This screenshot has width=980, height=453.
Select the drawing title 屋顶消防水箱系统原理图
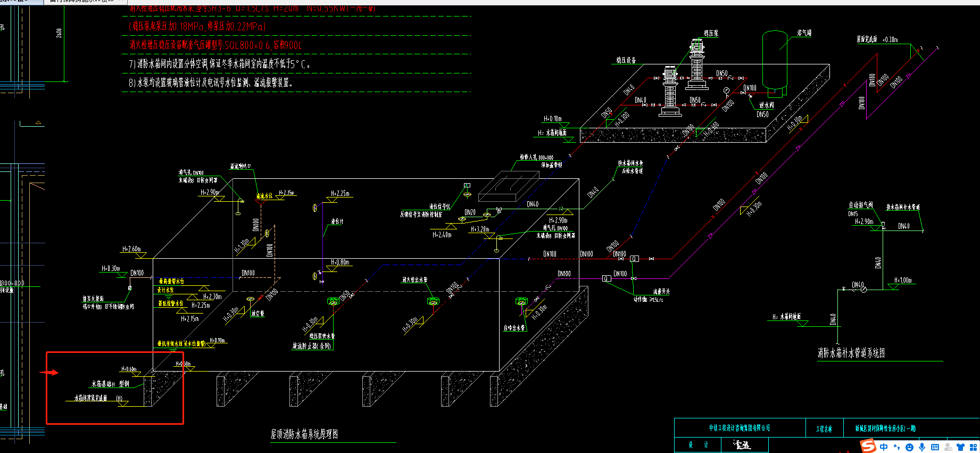click(x=304, y=434)
